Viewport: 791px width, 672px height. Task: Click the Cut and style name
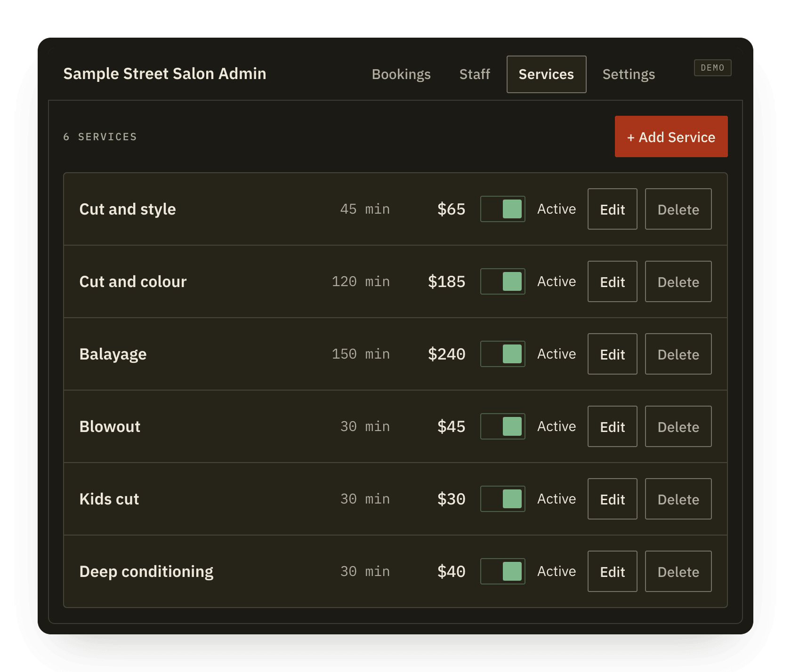(x=128, y=209)
